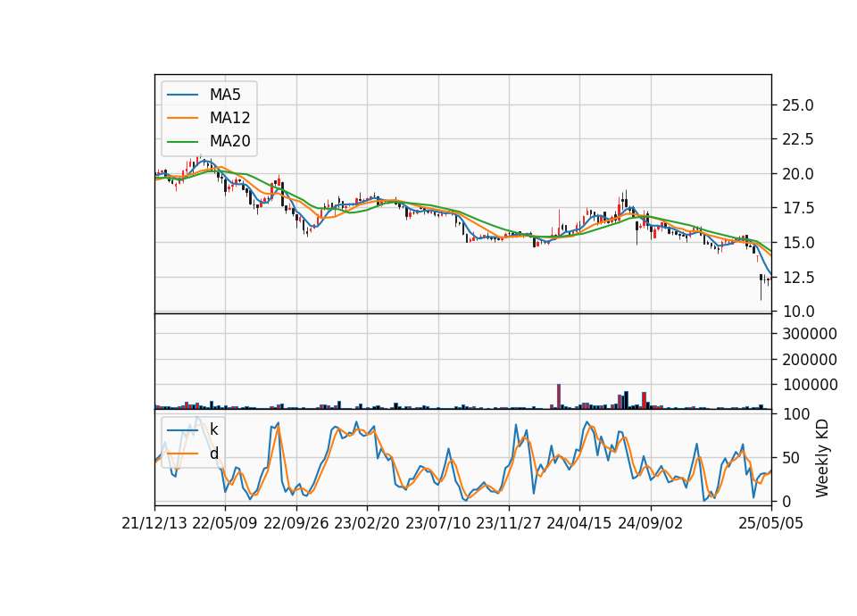
Task: Click the tallest volume bar near 24/04/15
Action: point(559,396)
